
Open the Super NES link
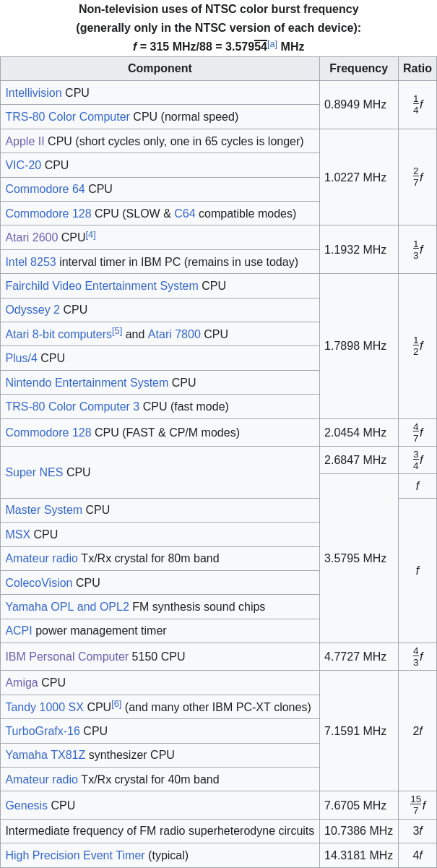coord(34,472)
